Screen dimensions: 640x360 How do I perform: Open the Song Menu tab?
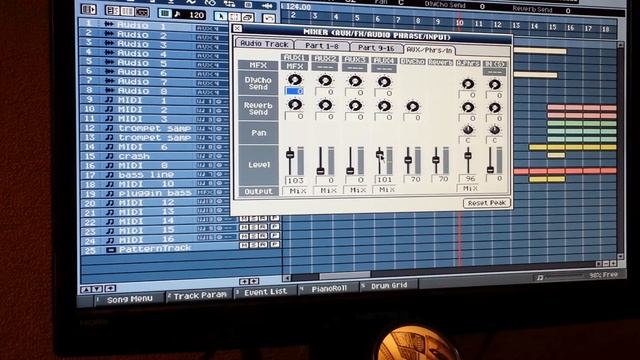pos(129,300)
